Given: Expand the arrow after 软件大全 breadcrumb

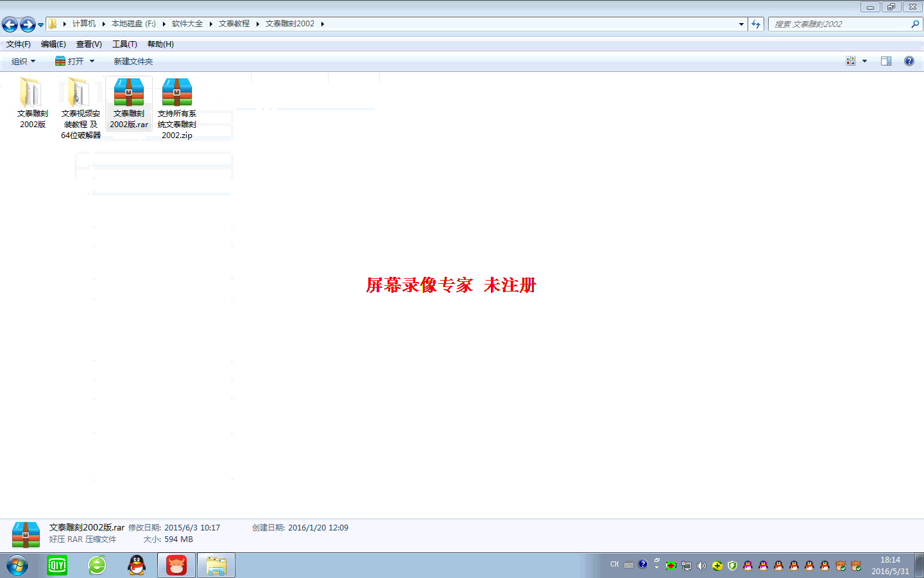Looking at the screenshot, I should (210, 24).
